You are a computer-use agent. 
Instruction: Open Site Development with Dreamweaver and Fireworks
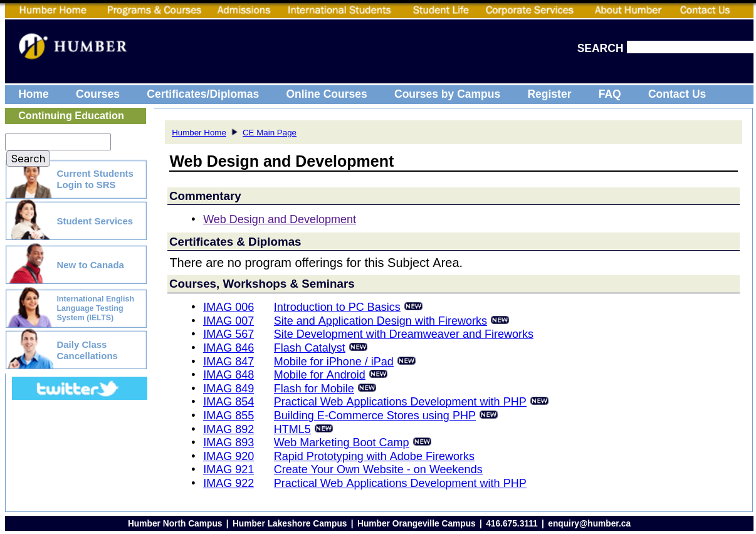point(404,334)
